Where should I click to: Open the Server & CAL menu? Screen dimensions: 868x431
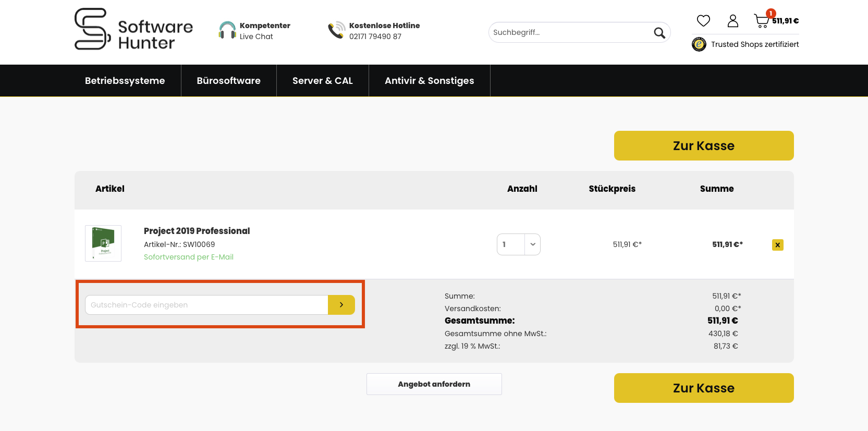click(323, 81)
